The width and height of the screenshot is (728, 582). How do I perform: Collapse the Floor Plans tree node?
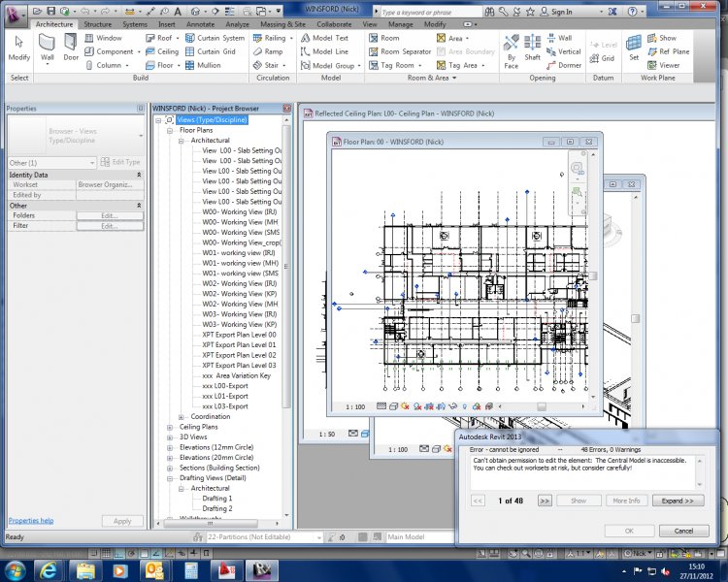click(169, 130)
